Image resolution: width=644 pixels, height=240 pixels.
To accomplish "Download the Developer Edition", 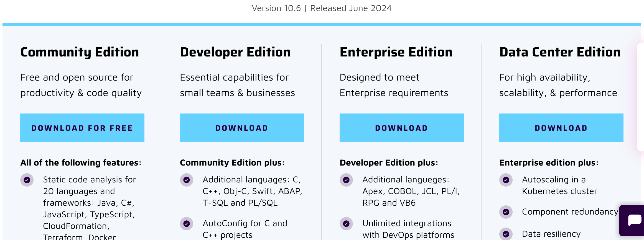I will click(x=242, y=128).
